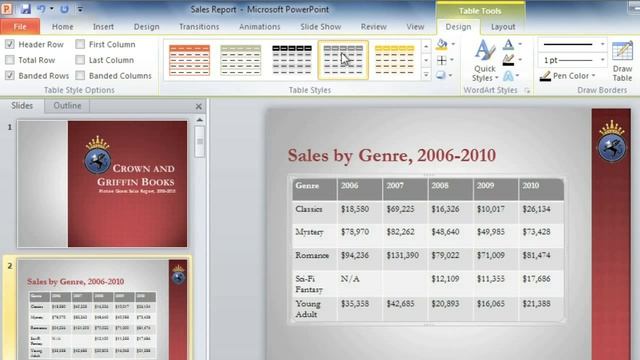640x360 pixels.
Task: Open the Undo history dropdown arrow
Action: (52, 9)
